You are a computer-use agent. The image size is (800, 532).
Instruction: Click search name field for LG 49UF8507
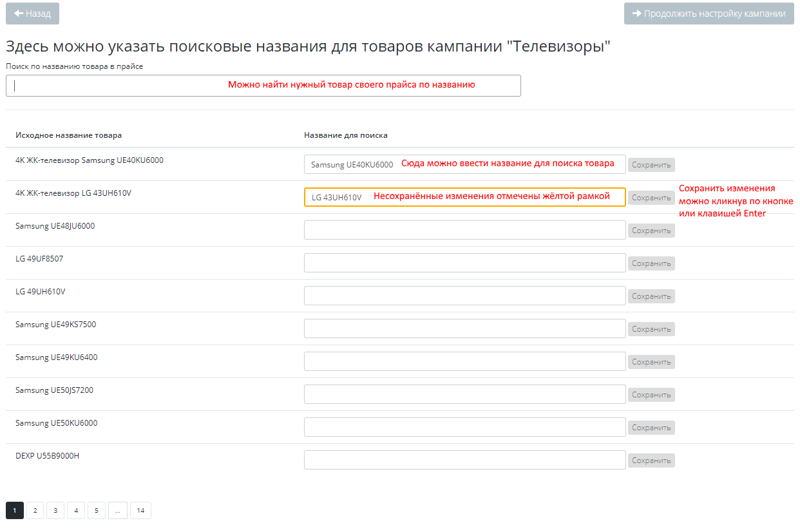point(464,263)
